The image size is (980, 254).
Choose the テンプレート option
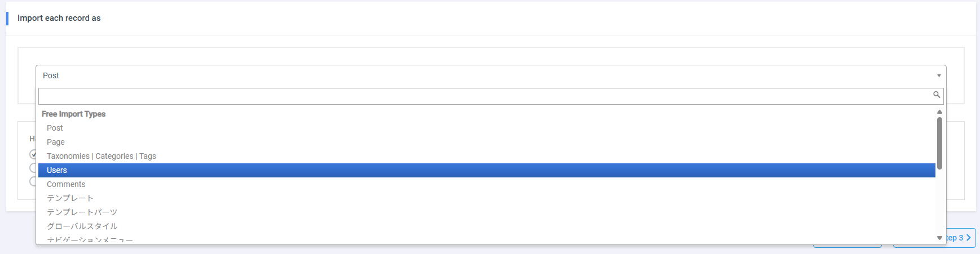pos(70,198)
